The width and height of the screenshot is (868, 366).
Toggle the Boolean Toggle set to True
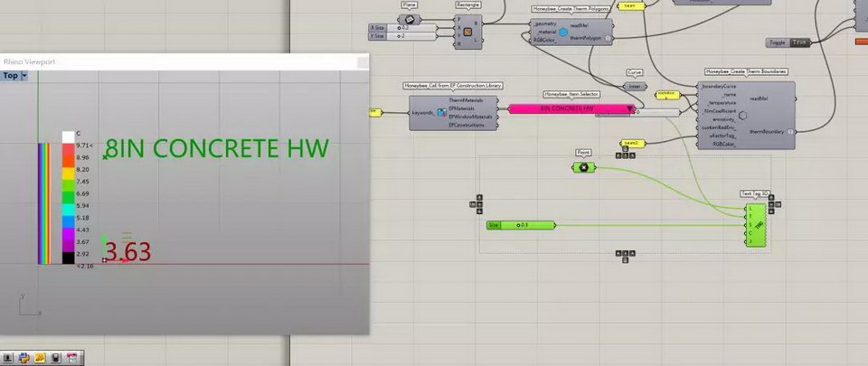(x=799, y=42)
